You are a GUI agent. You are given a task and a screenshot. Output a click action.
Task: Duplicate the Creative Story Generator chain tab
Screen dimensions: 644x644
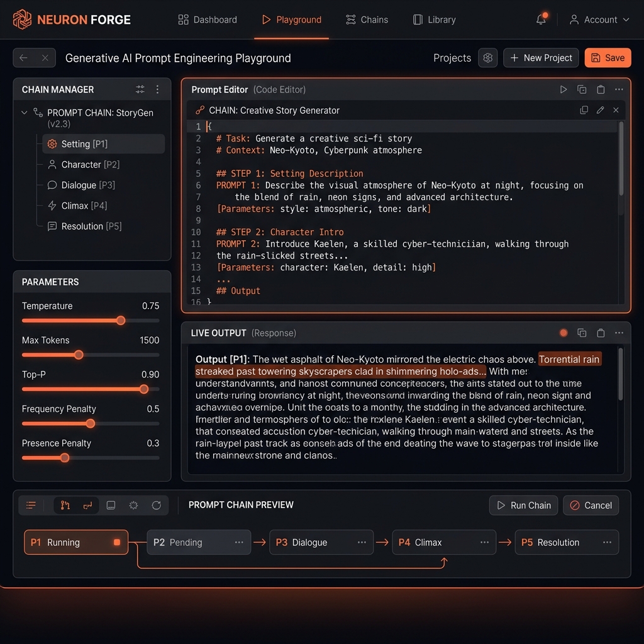click(584, 110)
